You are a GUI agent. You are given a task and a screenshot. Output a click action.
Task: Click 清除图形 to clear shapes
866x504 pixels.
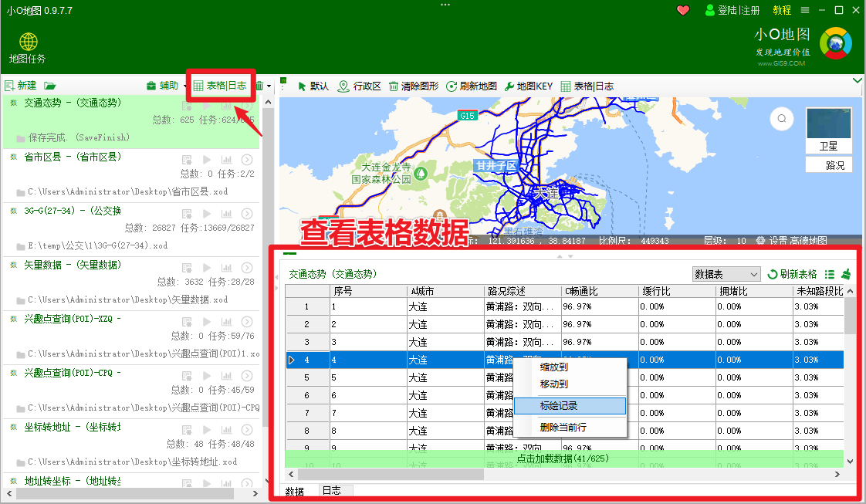point(414,86)
